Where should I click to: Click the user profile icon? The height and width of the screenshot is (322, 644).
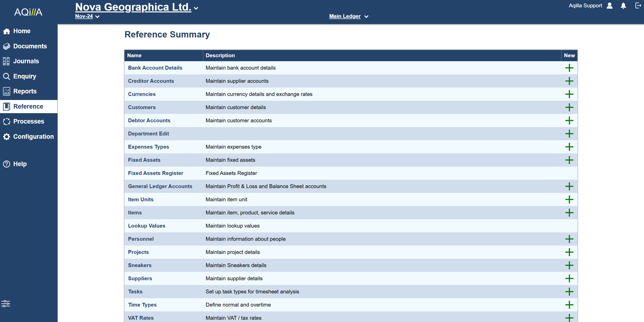pos(610,6)
